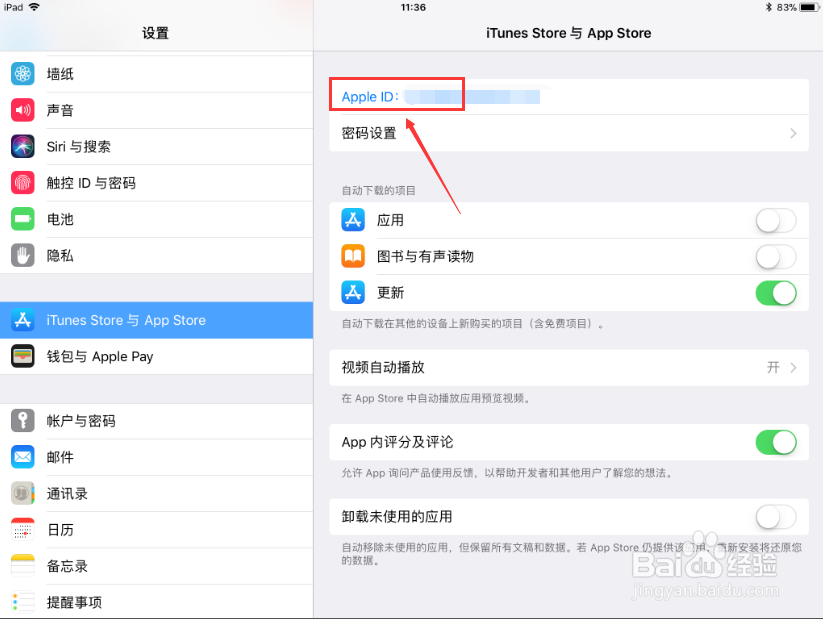The width and height of the screenshot is (823, 619).
Task: Open 备忘录 settings
Action: point(156,566)
